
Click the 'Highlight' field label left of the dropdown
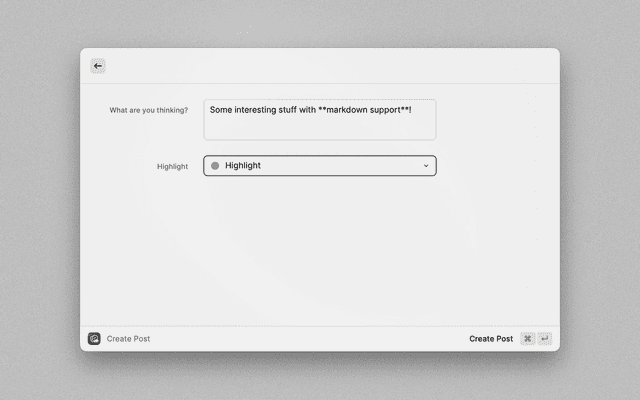coord(172,166)
